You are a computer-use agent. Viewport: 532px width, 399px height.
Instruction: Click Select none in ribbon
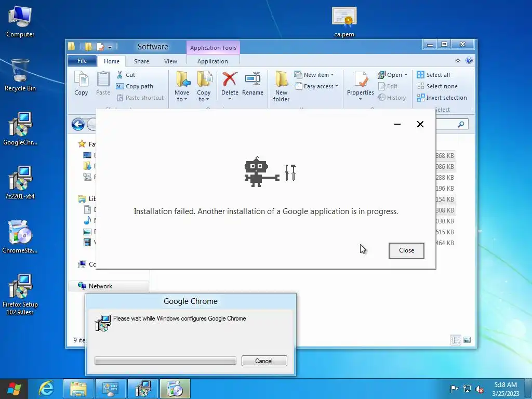(x=437, y=86)
